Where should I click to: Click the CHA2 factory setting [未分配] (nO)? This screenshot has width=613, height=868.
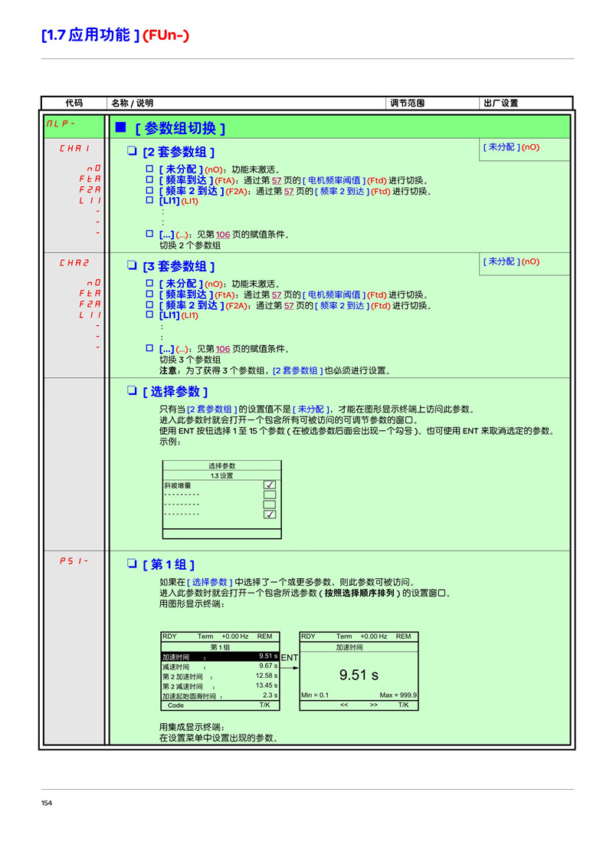tap(511, 261)
